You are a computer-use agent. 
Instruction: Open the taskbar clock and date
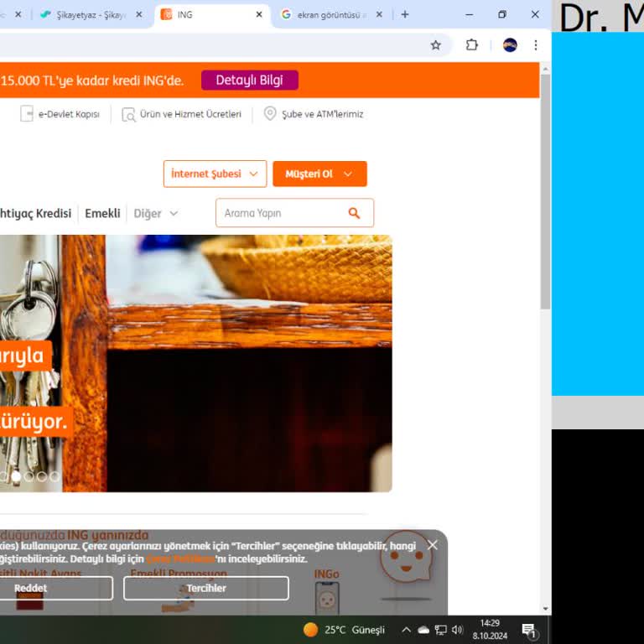pos(490,630)
